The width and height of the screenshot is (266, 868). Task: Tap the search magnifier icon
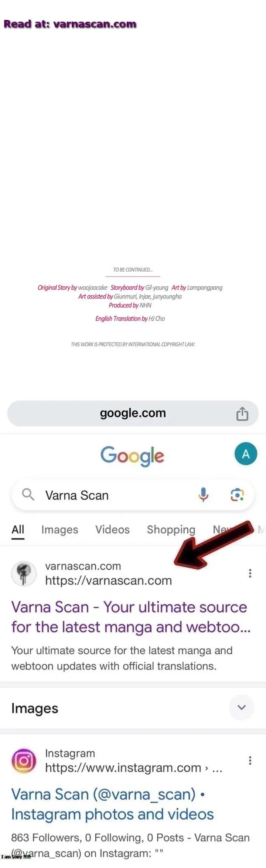click(28, 494)
